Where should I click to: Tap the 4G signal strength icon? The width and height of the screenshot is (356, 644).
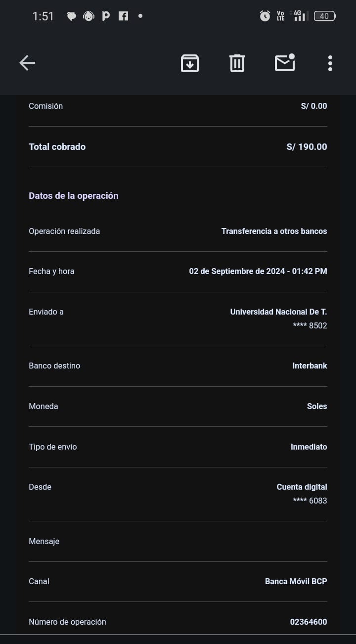click(299, 15)
